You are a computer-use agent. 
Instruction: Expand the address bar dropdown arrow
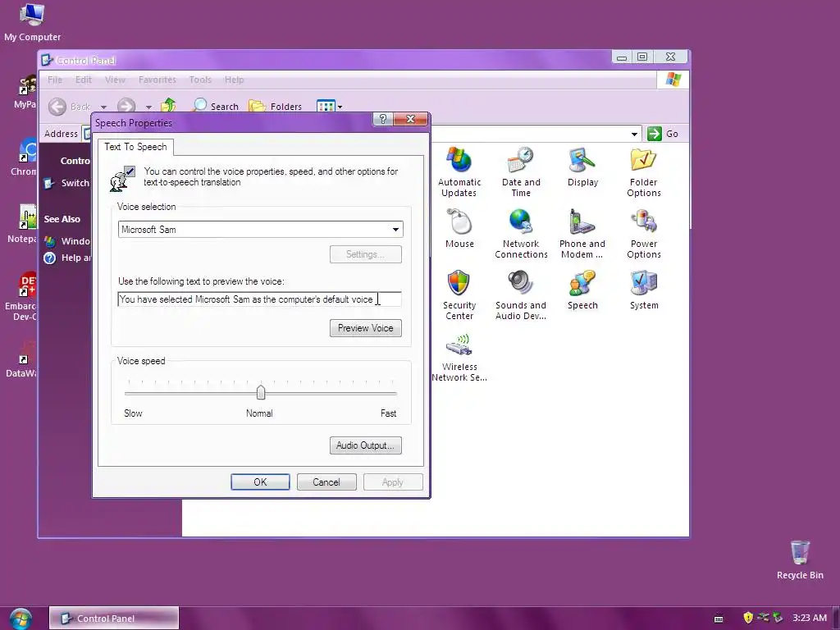(634, 134)
